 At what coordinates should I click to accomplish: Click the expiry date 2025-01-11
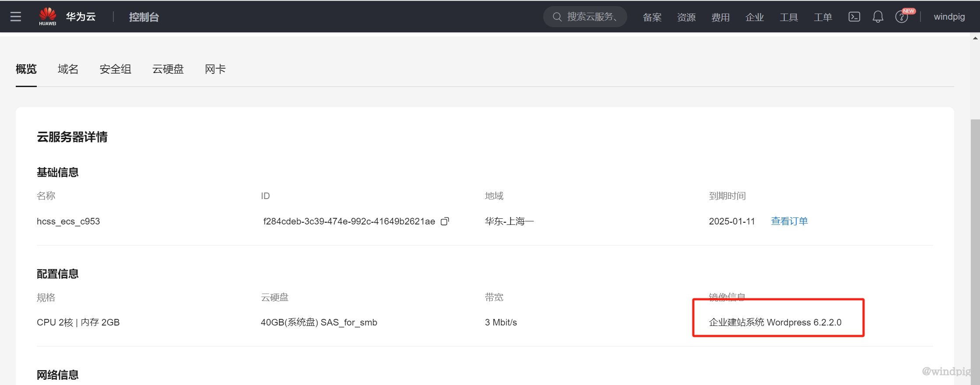(732, 221)
